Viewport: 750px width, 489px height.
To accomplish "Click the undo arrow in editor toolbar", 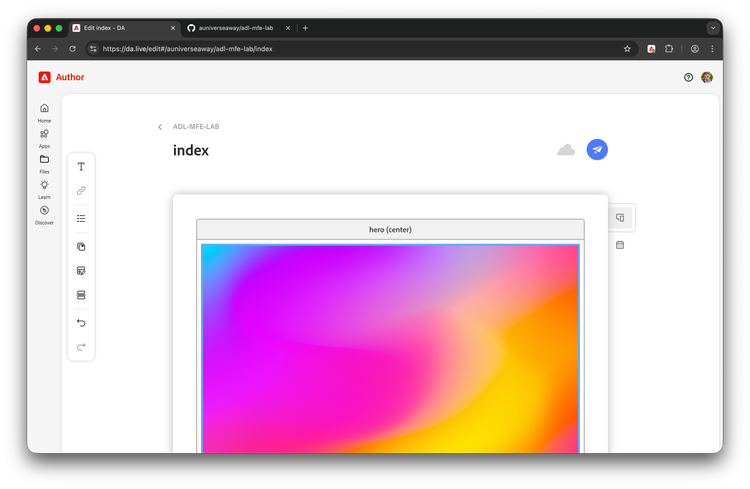I will pos(81,323).
